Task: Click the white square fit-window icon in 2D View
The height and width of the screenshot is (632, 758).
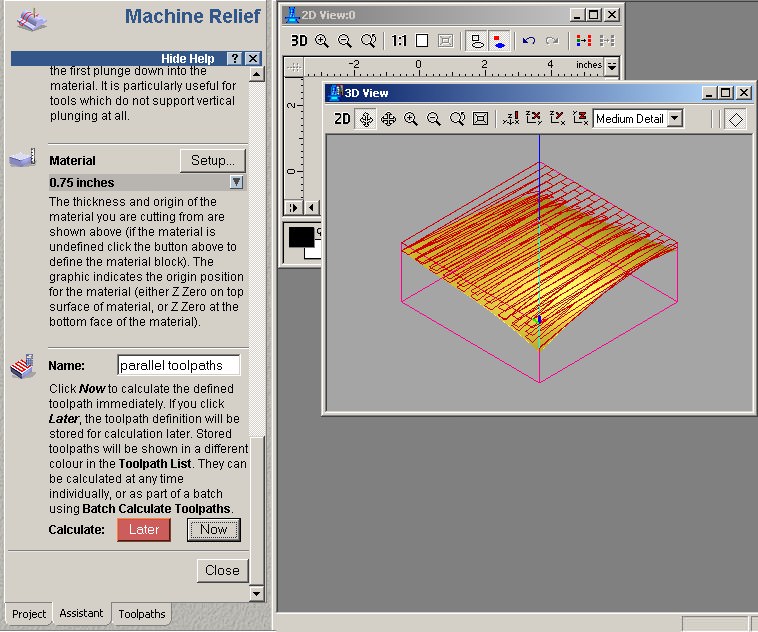Action: click(422, 41)
